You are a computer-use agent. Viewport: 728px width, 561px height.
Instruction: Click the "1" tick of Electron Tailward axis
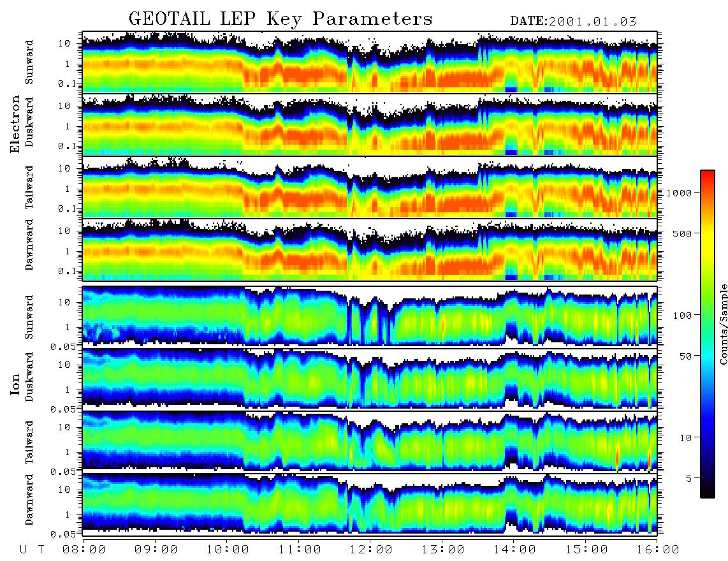click(x=68, y=189)
